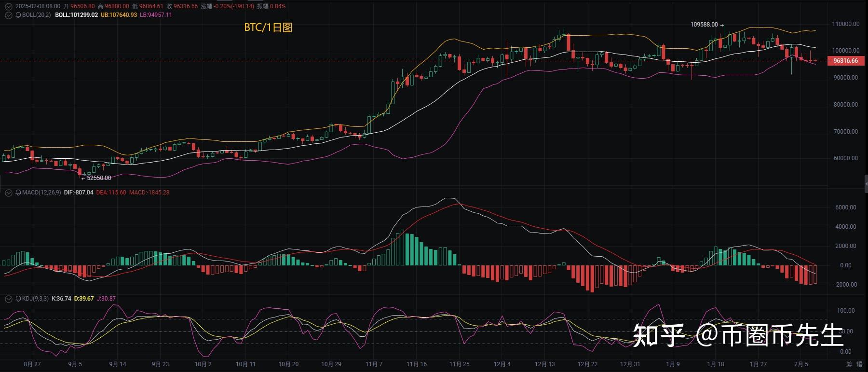Click the DIF:-807.04 value
Screen dimensions: 868x372
point(79,193)
